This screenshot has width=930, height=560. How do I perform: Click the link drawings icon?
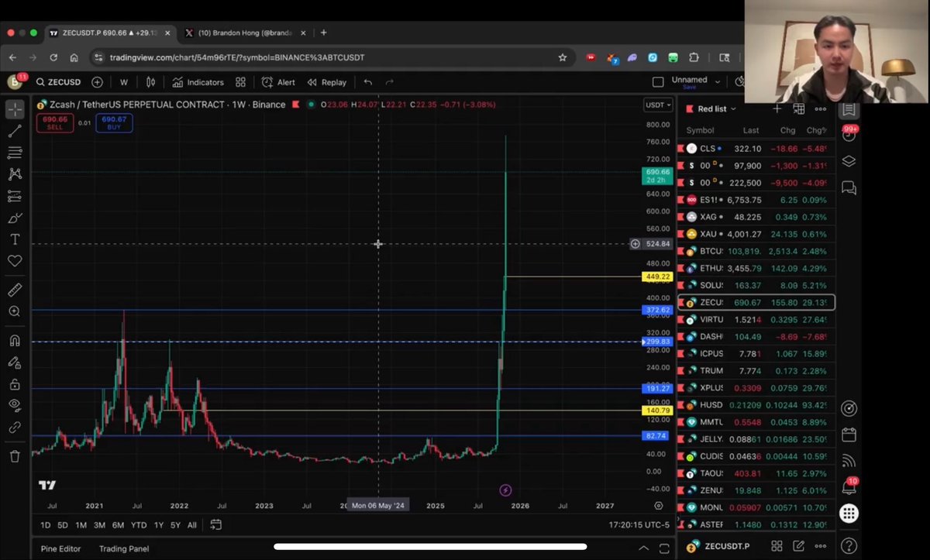point(15,427)
